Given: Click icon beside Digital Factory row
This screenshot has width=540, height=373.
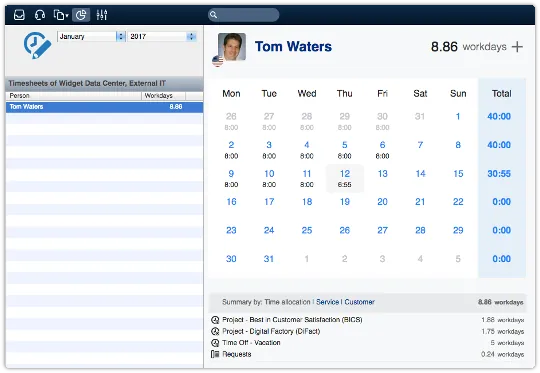Looking at the screenshot, I should click(x=215, y=331).
